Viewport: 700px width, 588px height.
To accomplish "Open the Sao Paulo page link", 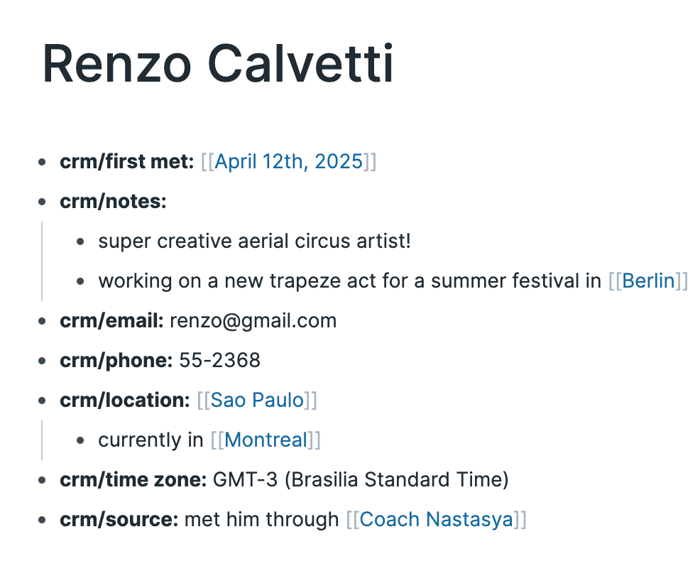I will coord(257,400).
